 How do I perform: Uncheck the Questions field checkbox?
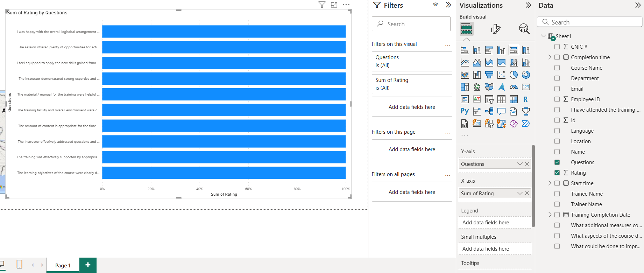(x=557, y=162)
